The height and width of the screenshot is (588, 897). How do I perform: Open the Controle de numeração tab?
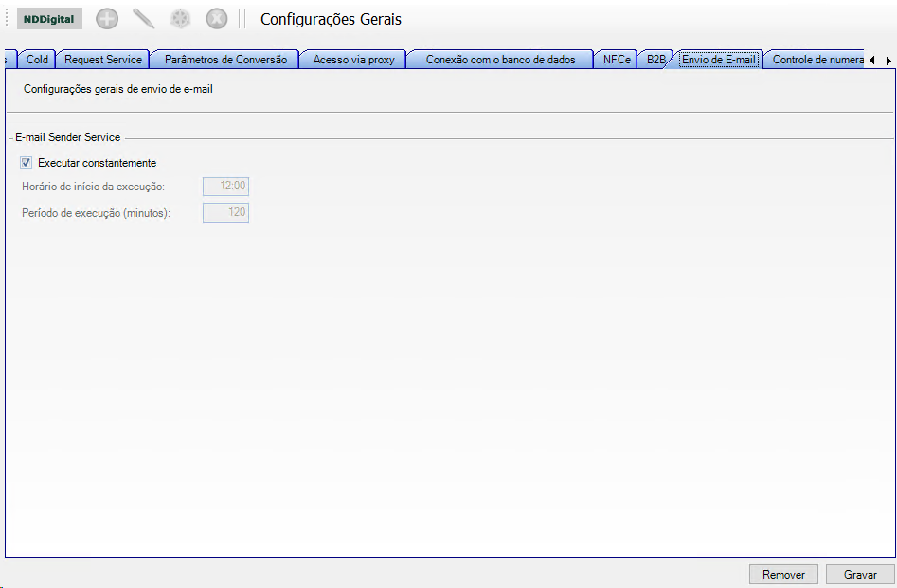pyautogui.click(x=816, y=60)
